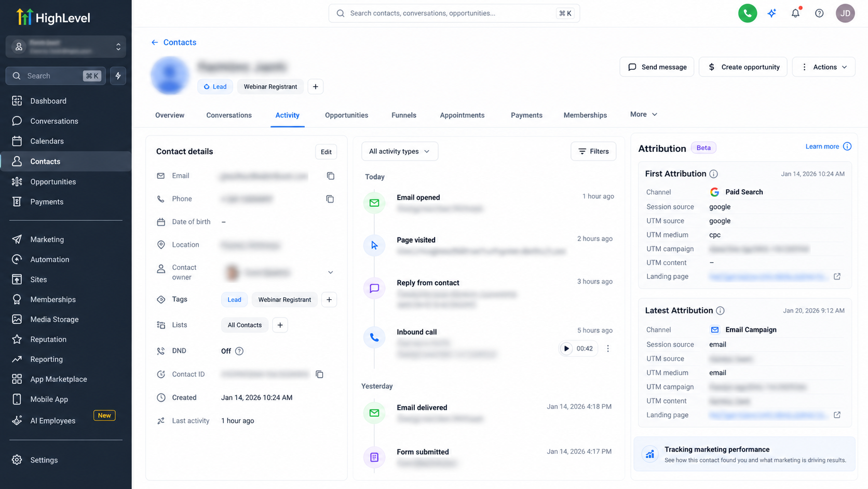The image size is (868, 489).
Task: Open the notifications bell
Action: click(795, 13)
